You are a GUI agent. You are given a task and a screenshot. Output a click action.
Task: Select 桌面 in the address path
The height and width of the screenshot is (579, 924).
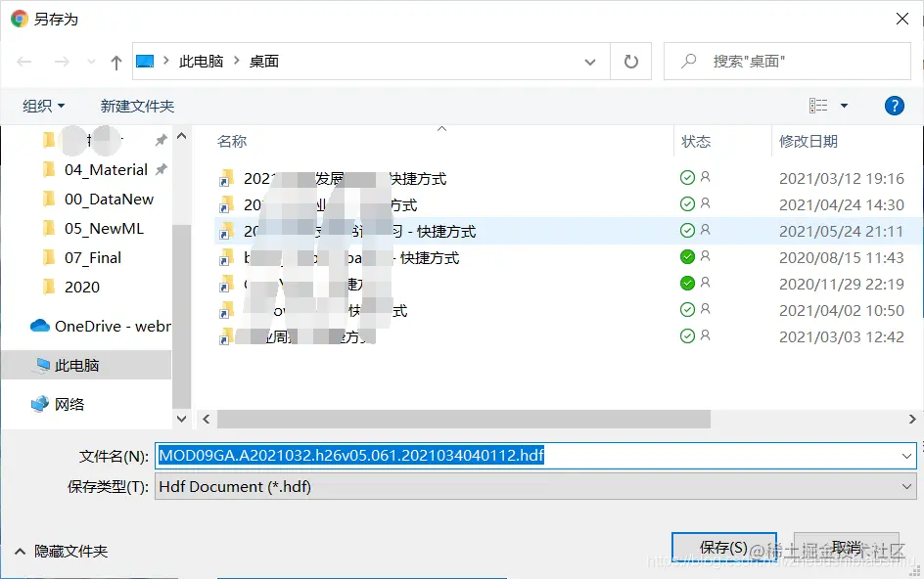tap(263, 62)
